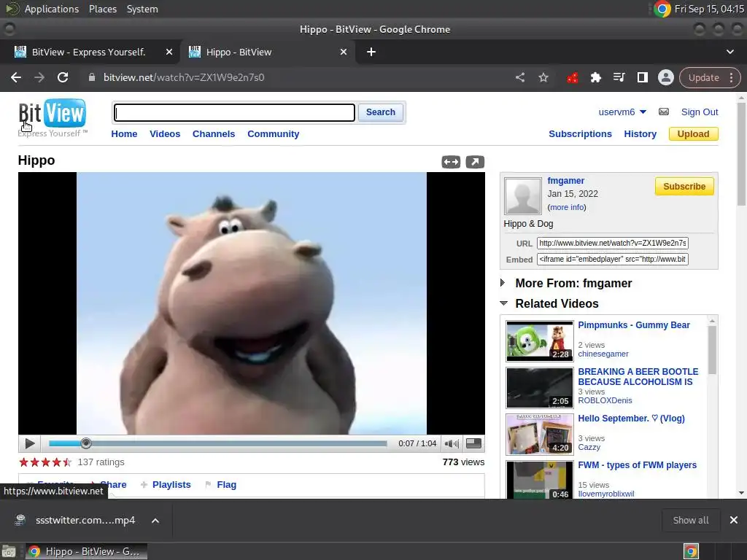Click the share page icon in address bar
747x560 pixels.
[520, 77]
